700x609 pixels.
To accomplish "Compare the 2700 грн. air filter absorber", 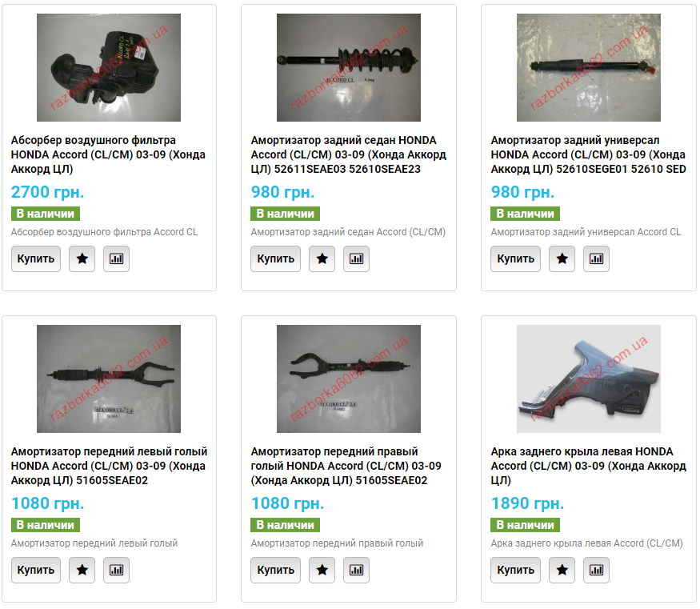I will click(x=117, y=259).
